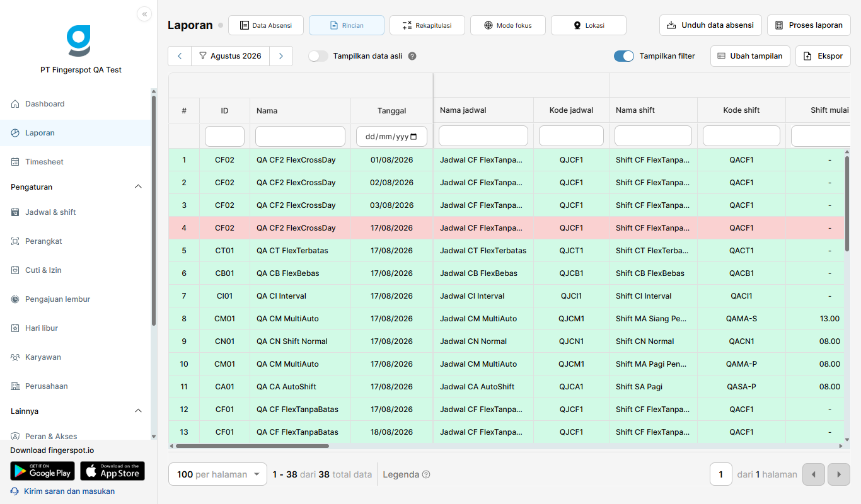This screenshot has height=504, width=861.
Task: Click Ubah tampilan button
Action: (x=750, y=56)
